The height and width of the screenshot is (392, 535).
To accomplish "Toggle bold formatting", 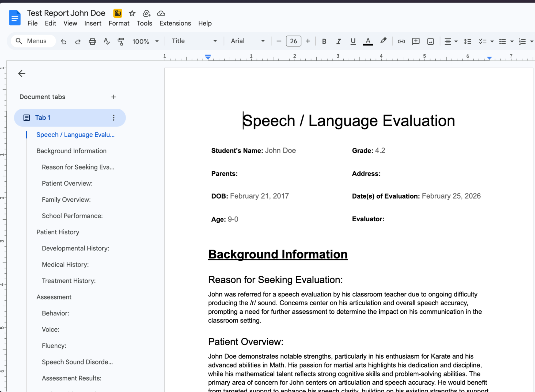I will pos(324,41).
